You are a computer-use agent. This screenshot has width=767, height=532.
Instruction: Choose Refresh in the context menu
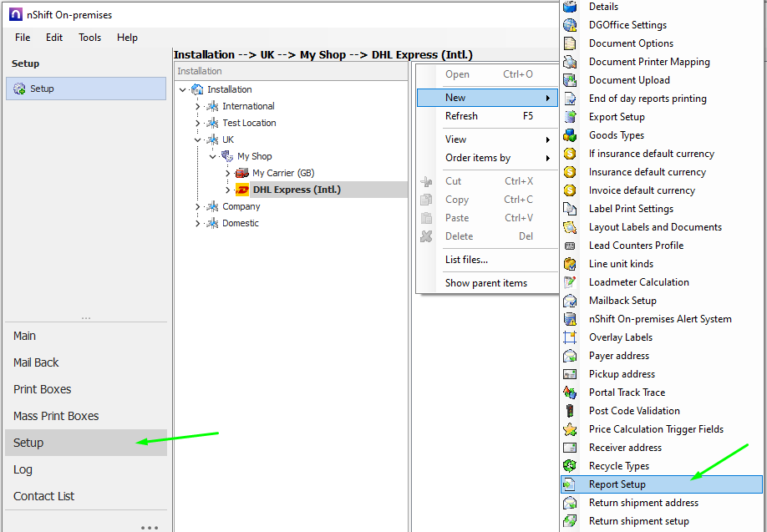click(x=487, y=116)
